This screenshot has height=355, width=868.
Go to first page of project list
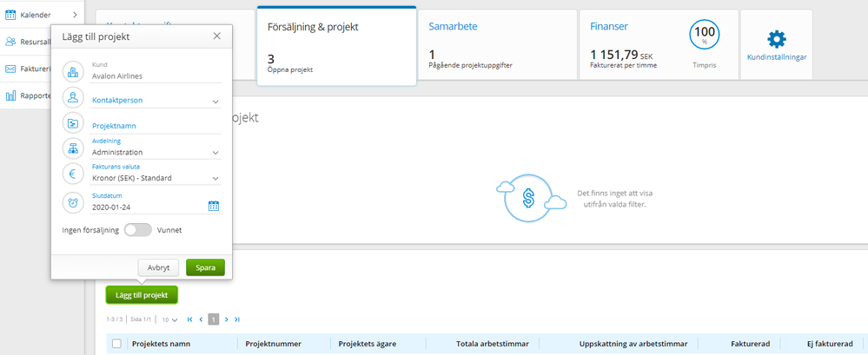[x=190, y=319]
